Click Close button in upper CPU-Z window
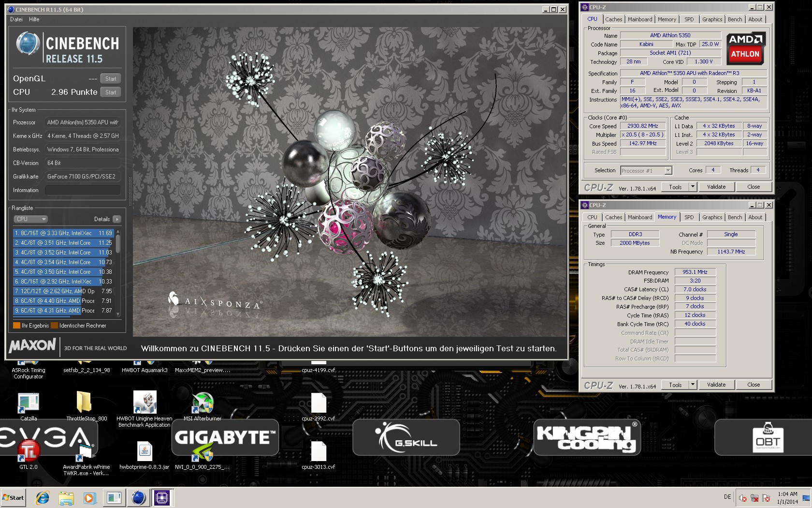 (x=754, y=187)
